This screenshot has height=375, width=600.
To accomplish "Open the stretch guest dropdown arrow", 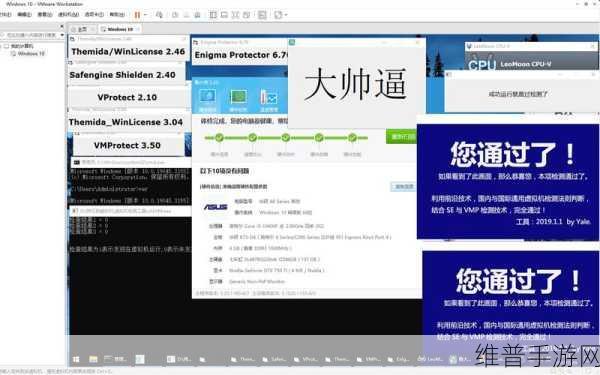I will (286, 15).
